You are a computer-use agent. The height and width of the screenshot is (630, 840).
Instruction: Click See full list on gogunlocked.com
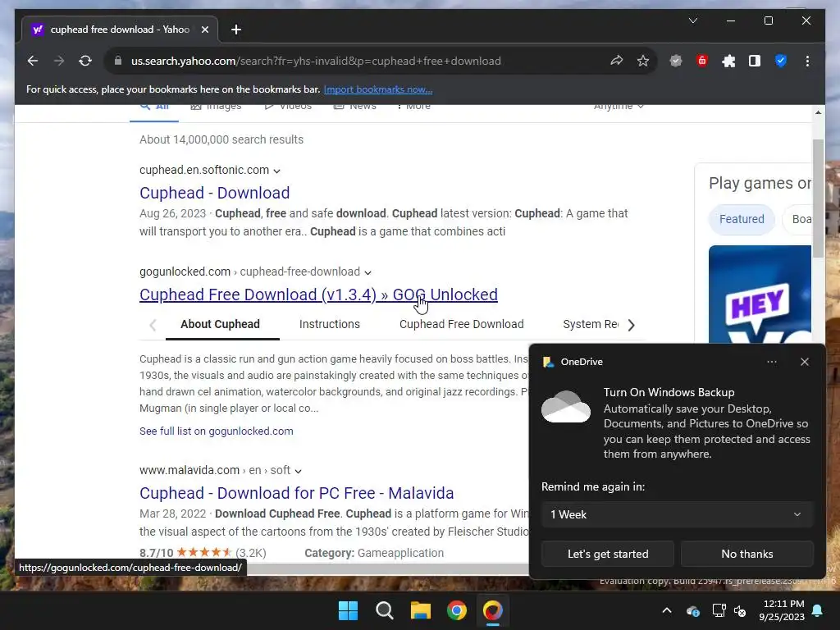coord(216,431)
